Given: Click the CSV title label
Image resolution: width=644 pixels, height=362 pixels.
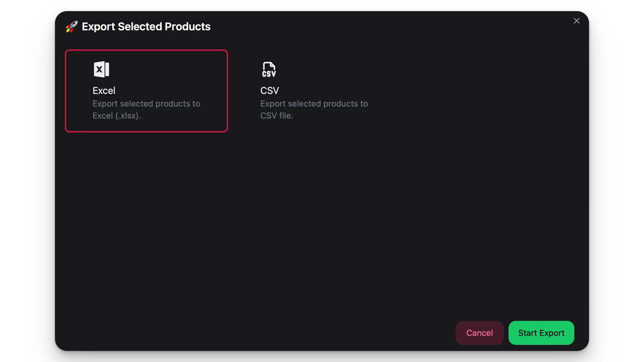Looking at the screenshot, I should pyautogui.click(x=269, y=90).
